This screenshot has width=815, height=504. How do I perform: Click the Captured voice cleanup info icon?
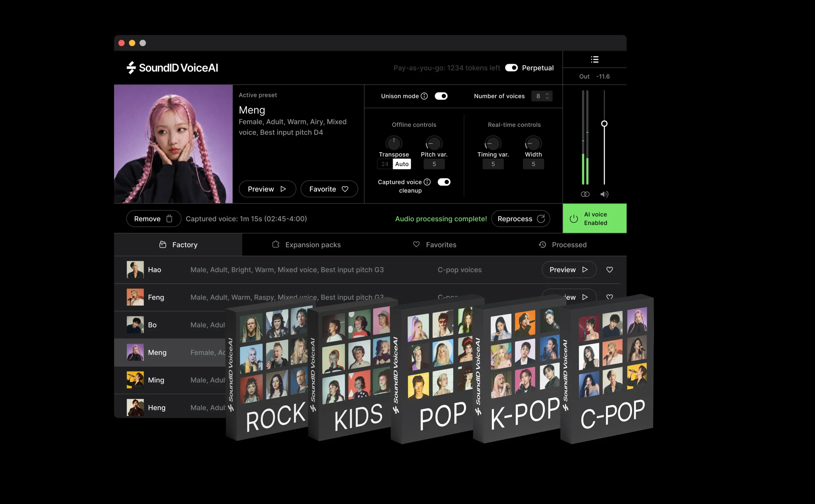[x=427, y=182]
